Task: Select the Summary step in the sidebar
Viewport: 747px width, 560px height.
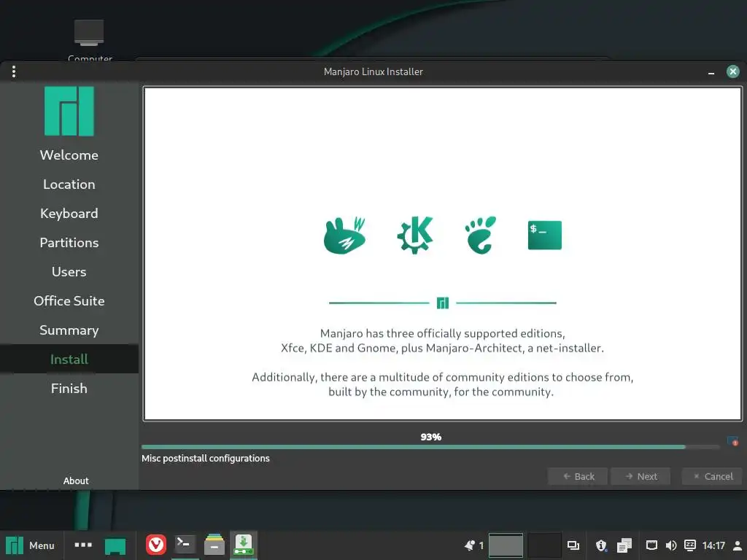Action: [69, 330]
